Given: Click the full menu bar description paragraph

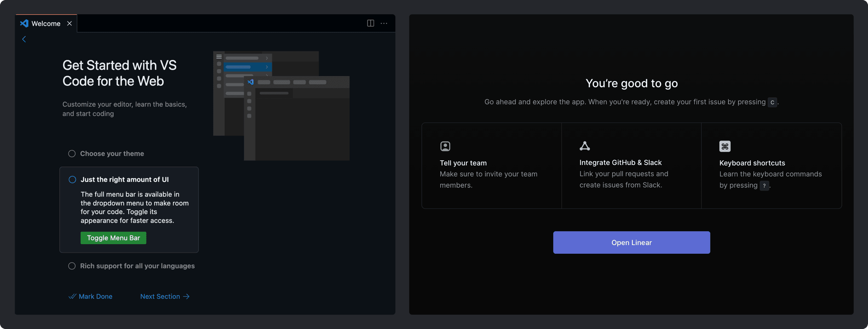Looking at the screenshot, I should point(134,207).
